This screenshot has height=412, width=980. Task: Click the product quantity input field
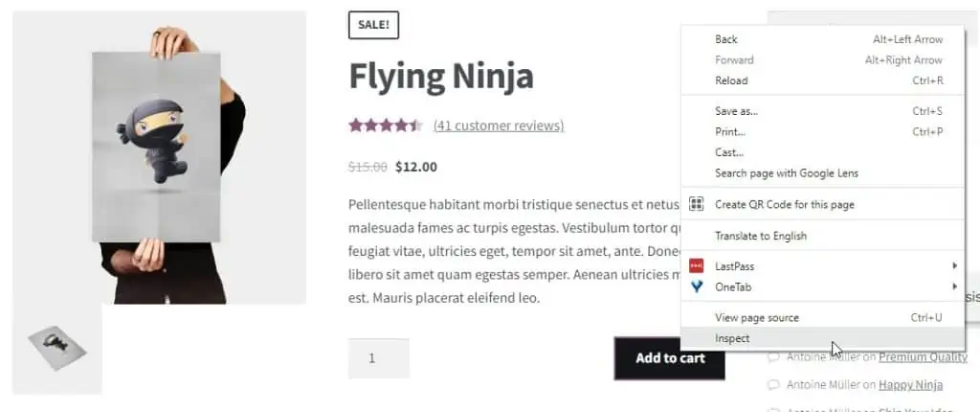click(378, 358)
